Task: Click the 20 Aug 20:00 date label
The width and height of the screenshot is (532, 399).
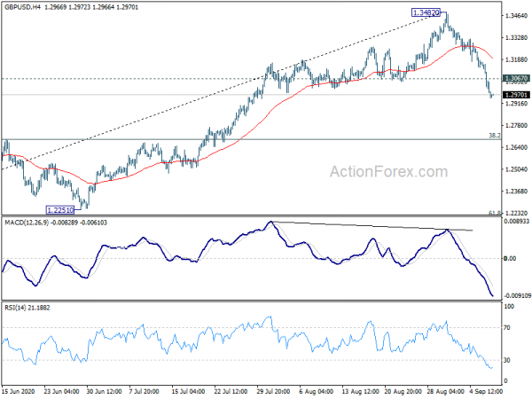Action: click(403, 392)
